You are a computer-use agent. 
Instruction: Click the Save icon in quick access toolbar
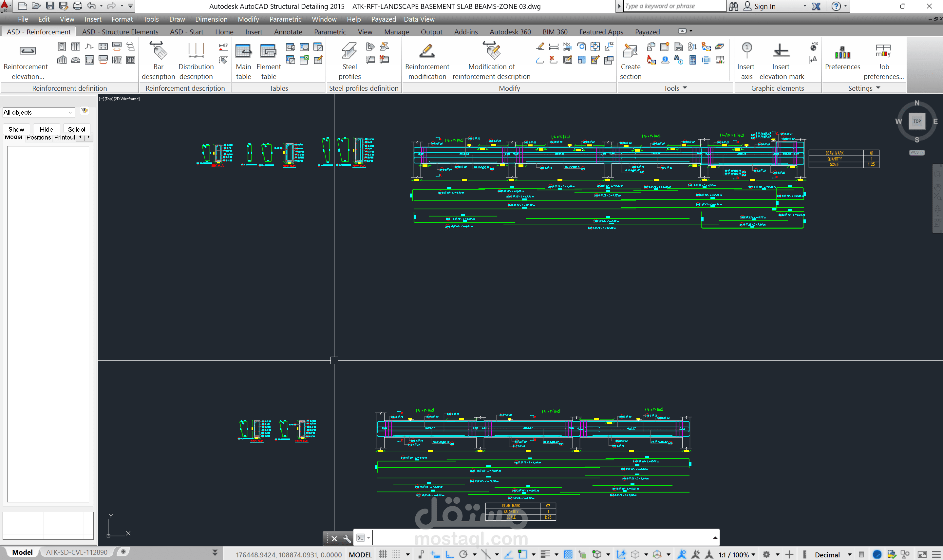click(x=50, y=6)
